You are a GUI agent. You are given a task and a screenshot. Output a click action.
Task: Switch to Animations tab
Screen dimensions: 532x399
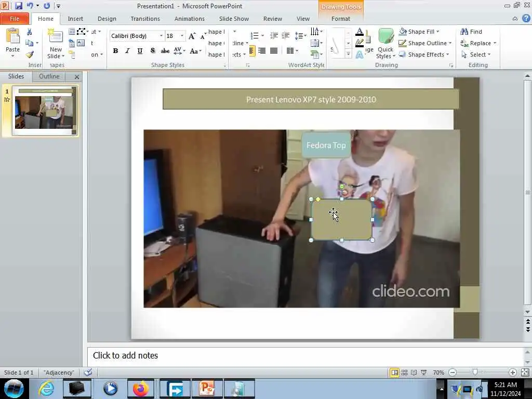(189, 19)
